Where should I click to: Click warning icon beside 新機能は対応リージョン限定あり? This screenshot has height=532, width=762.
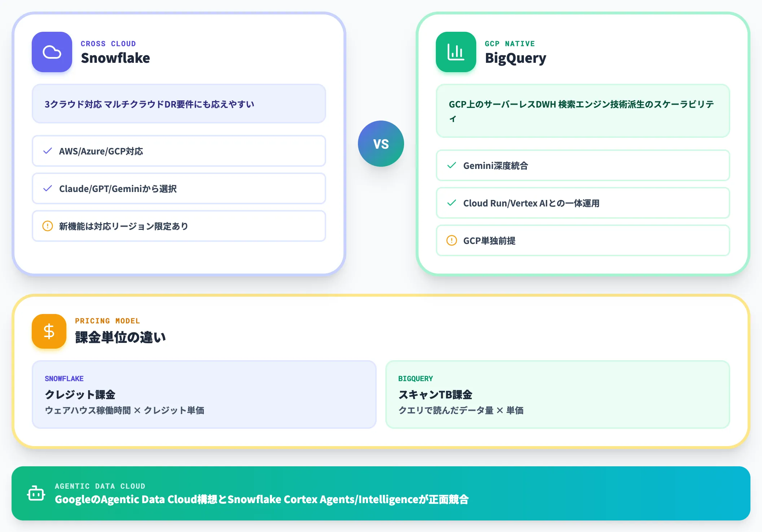(48, 226)
